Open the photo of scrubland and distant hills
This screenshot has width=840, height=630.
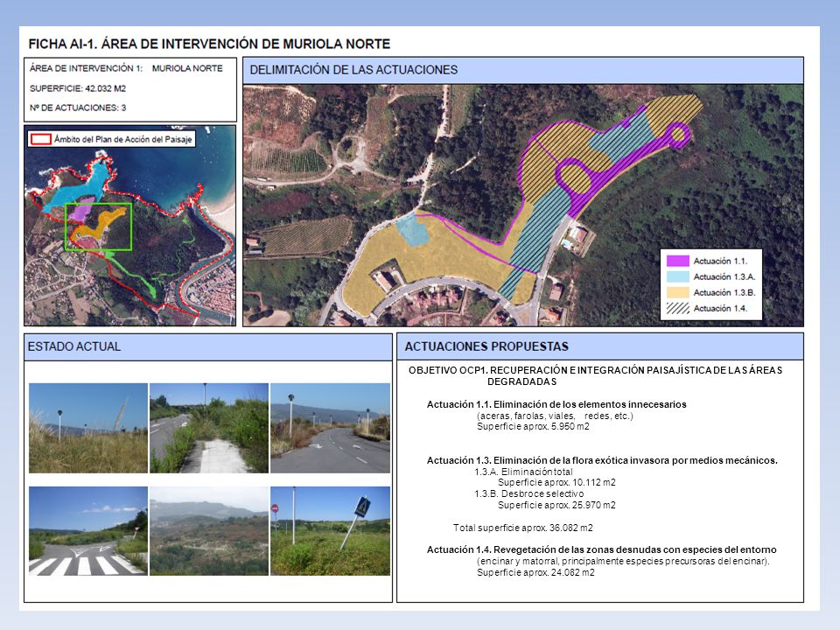click(x=209, y=531)
